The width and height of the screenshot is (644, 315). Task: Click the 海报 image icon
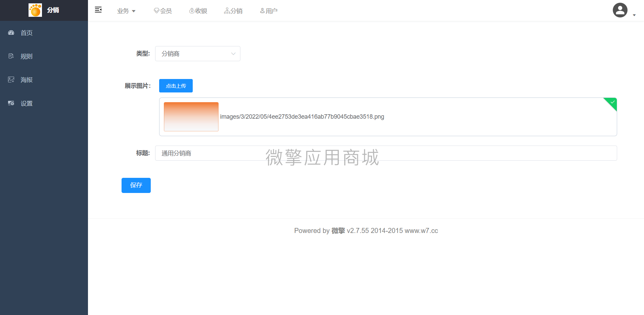[11, 80]
